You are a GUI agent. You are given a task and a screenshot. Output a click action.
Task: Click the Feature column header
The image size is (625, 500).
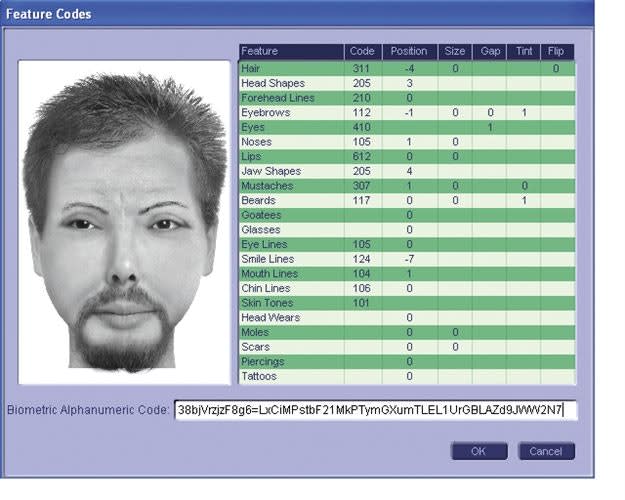point(290,51)
